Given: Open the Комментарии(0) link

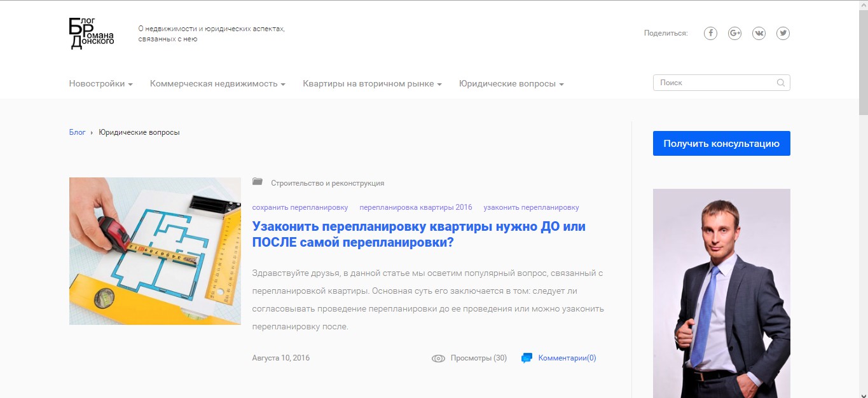Looking at the screenshot, I should pos(567,358).
